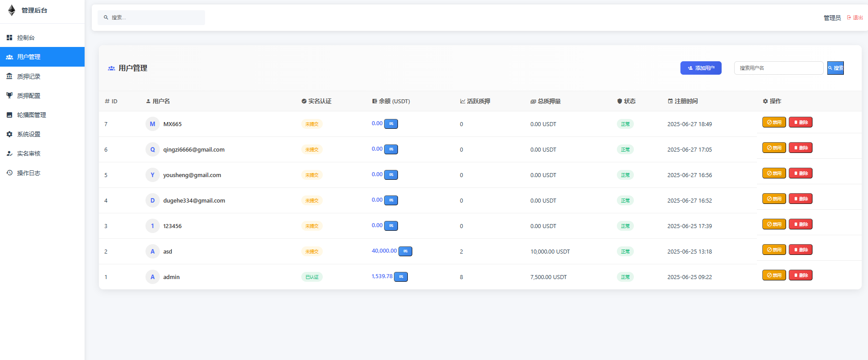This screenshot has height=360, width=868.
Task: Click the Ethereum logo in sidebar header
Action: (12, 10)
